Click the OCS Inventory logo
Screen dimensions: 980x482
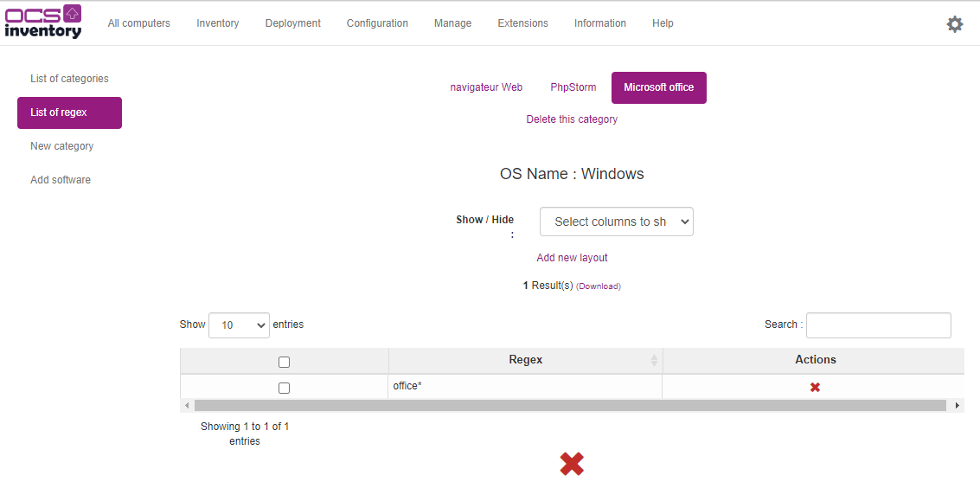pos(43,22)
